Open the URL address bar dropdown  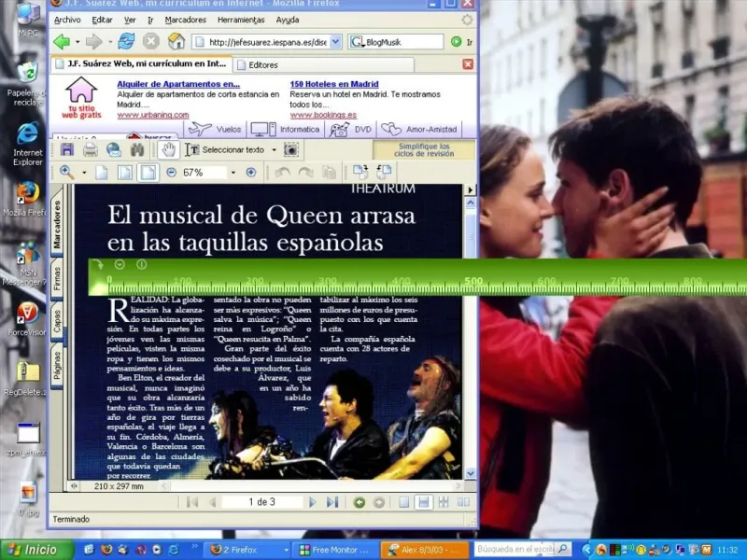[x=335, y=42]
